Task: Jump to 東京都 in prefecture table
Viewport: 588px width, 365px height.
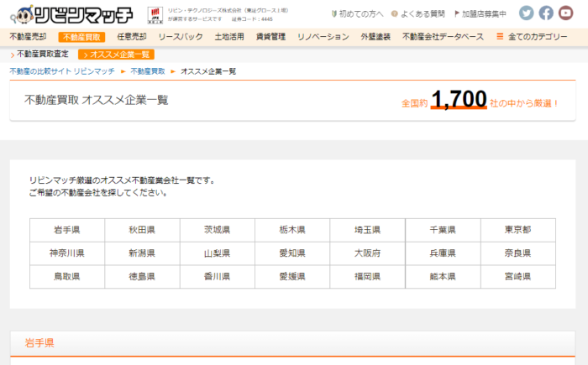Action: click(x=518, y=230)
